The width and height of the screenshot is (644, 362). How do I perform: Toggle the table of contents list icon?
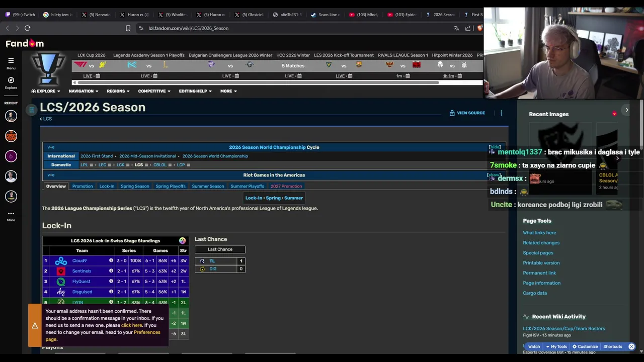click(x=31, y=110)
